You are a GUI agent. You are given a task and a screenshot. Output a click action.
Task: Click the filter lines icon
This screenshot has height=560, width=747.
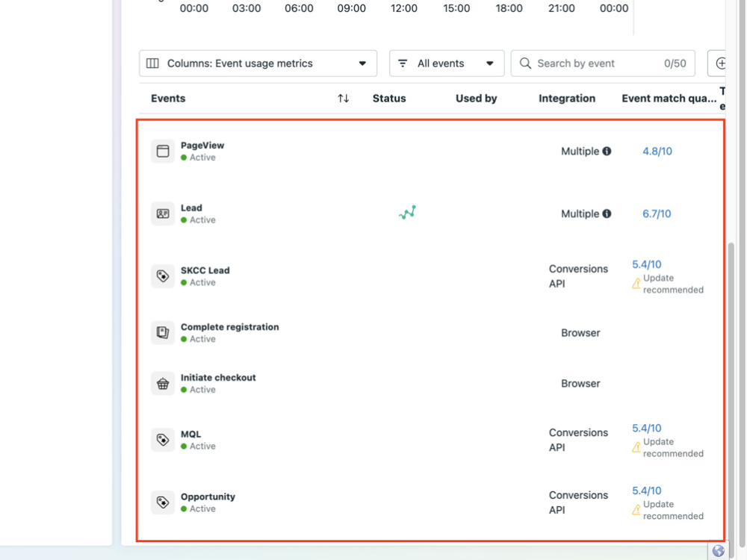coord(403,63)
